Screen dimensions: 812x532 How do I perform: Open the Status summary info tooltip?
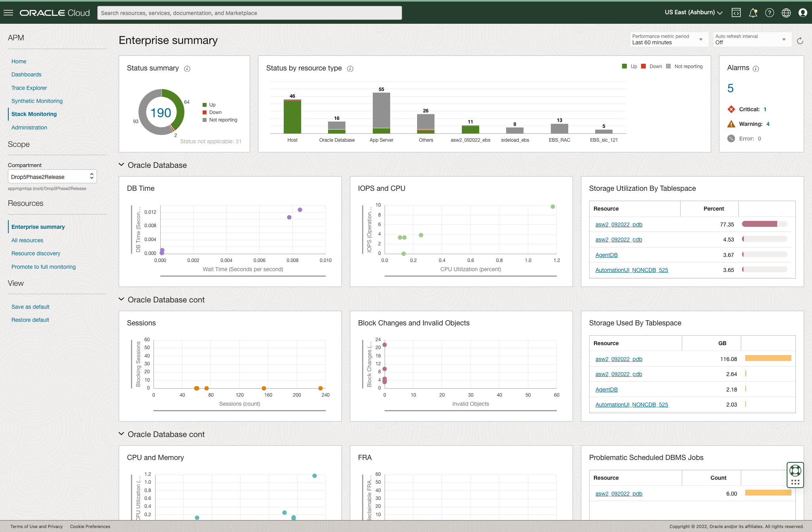(186, 68)
